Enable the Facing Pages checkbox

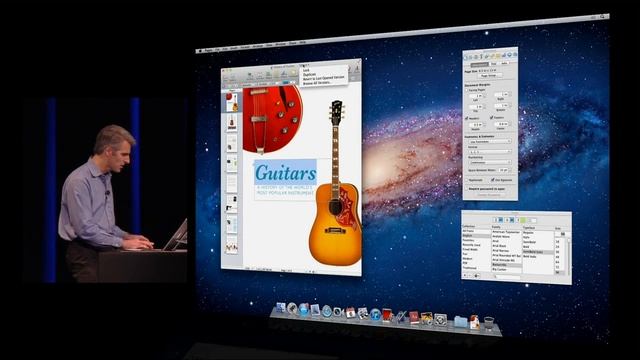click(x=467, y=90)
